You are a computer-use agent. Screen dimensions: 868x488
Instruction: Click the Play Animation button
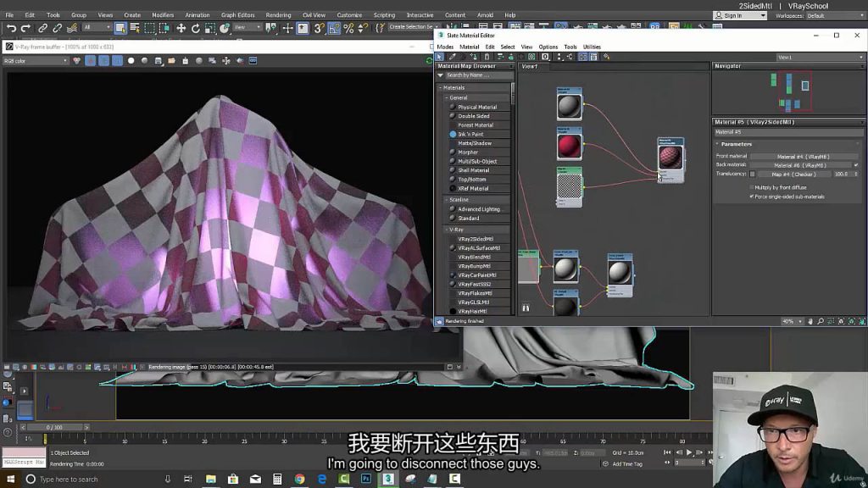click(x=688, y=452)
